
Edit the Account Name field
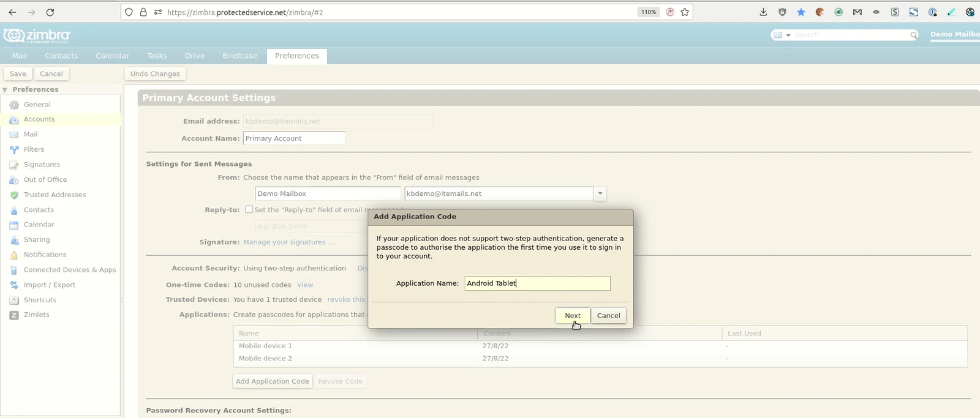pos(294,138)
